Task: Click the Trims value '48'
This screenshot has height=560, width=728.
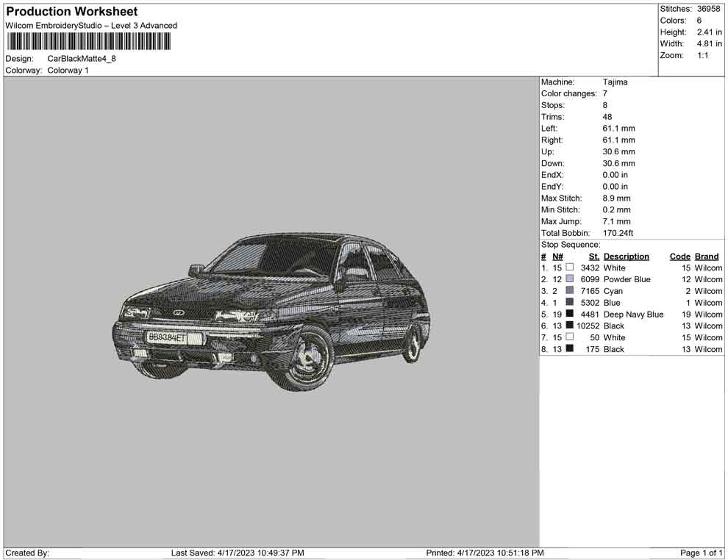Action: coord(607,117)
